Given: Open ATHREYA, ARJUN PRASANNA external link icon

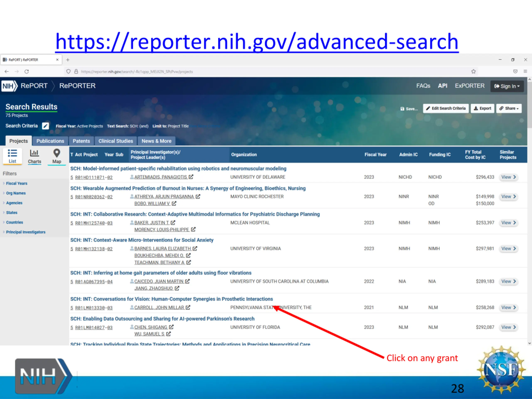Looking at the screenshot, I should [x=198, y=197].
